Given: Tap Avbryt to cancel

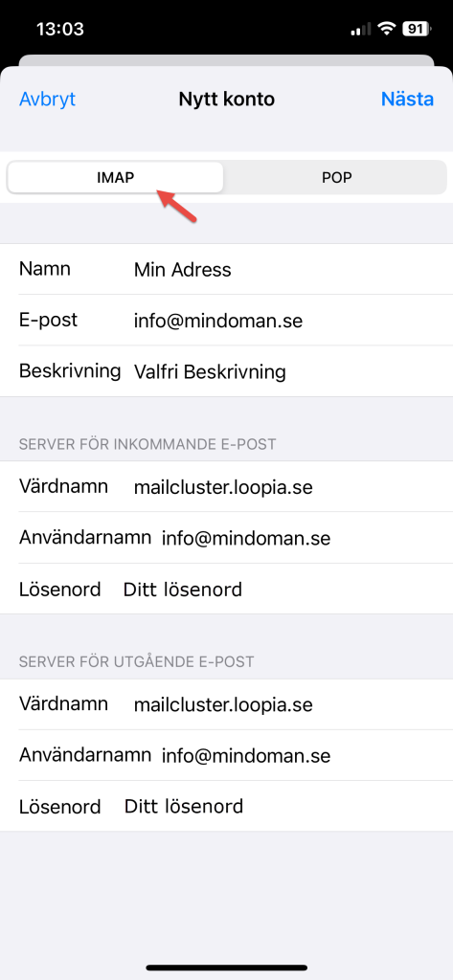Looking at the screenshot, I should pos(48,99).
